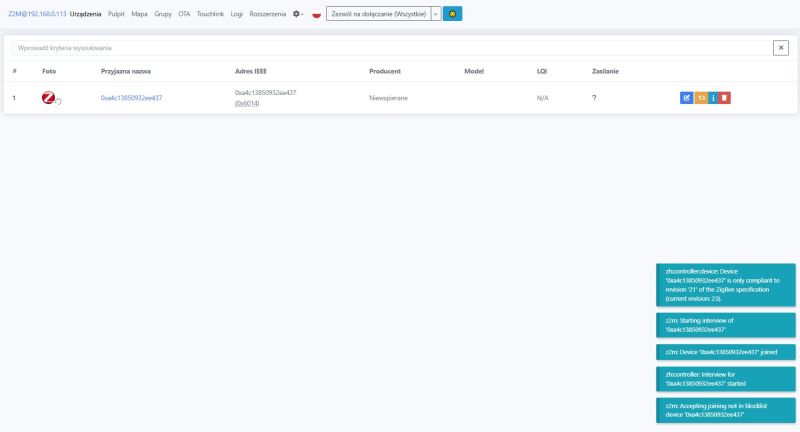Sort by Przyjazna nazwa column header
This screenshot has height=432, width=800.
[x=126, y=71]
